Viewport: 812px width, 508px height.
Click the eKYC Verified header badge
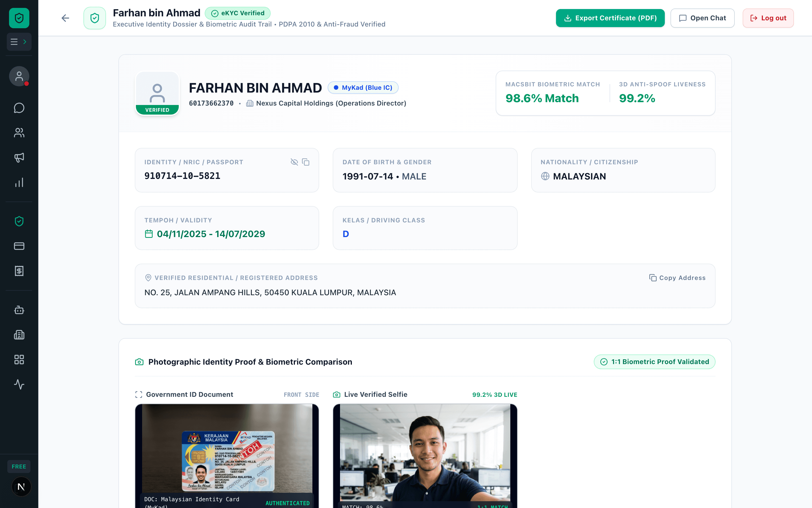(238, 13)
